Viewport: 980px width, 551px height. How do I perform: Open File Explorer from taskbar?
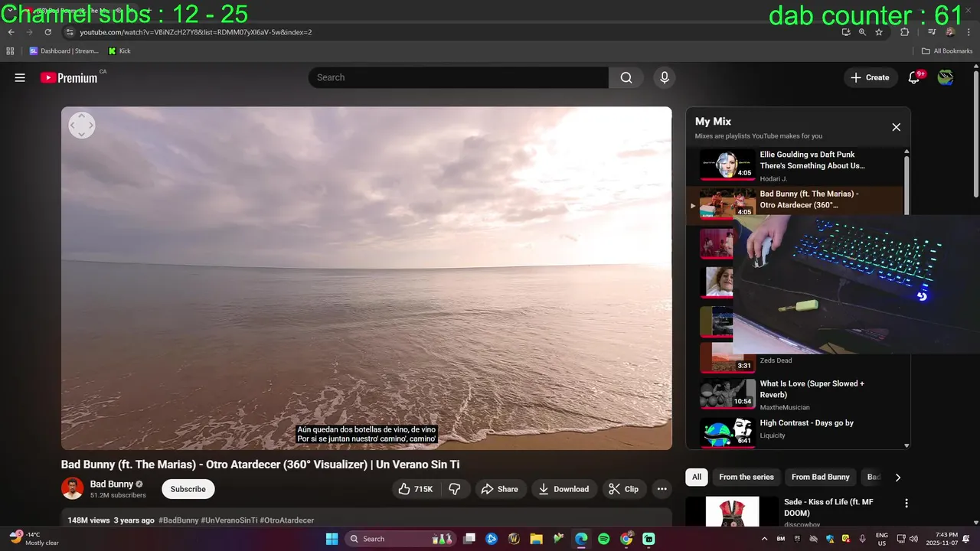tap(537, 539)
